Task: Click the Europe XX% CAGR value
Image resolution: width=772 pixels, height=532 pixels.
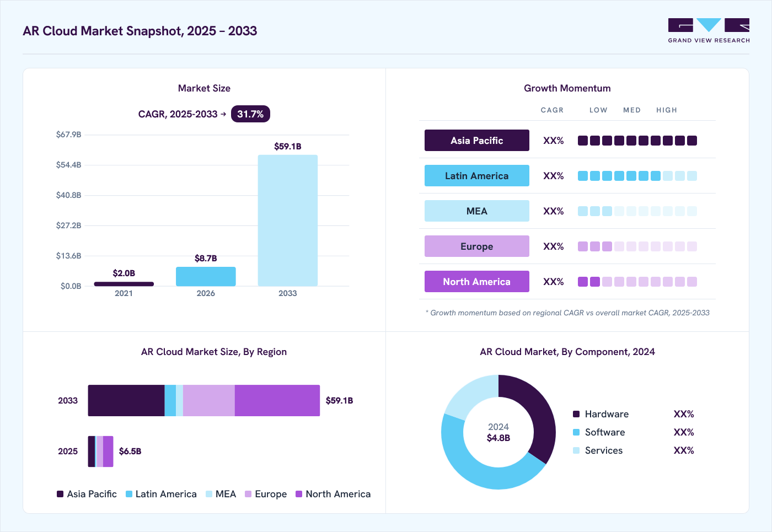Action: tap(554, 246)
